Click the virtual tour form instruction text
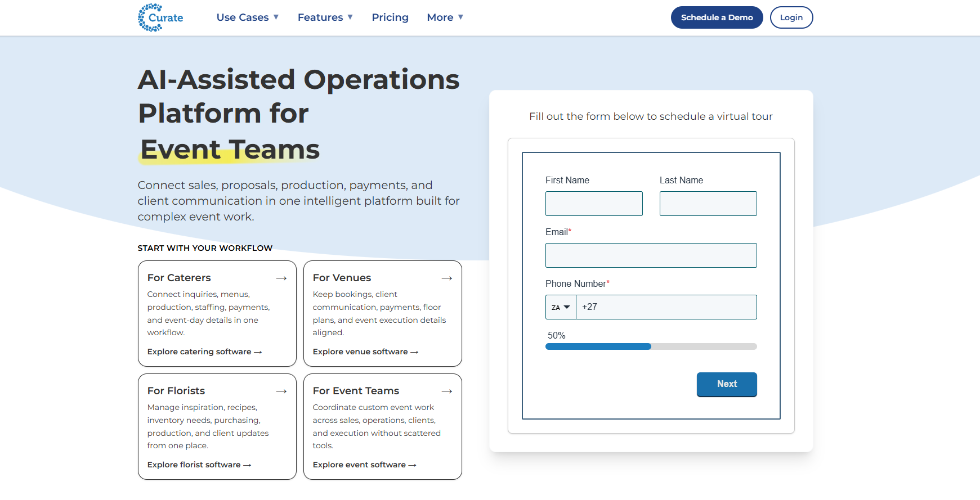The image size is (980, 500). 651,116
